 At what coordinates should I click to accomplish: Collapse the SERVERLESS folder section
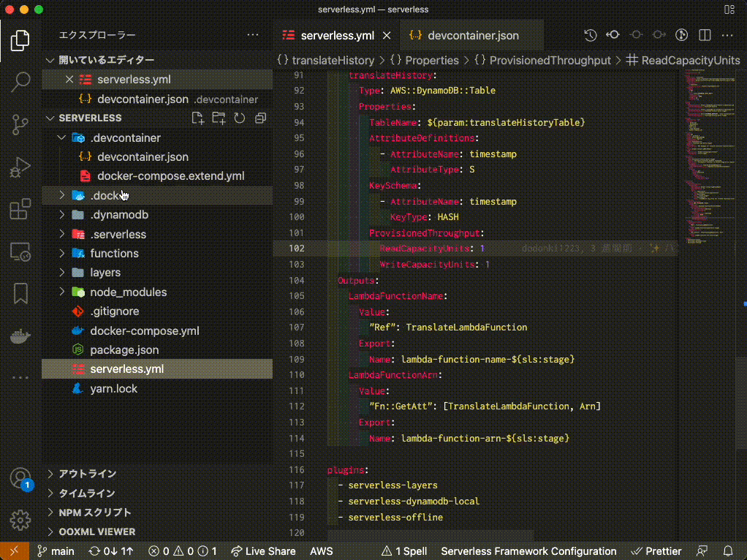[x=50, y=118]
